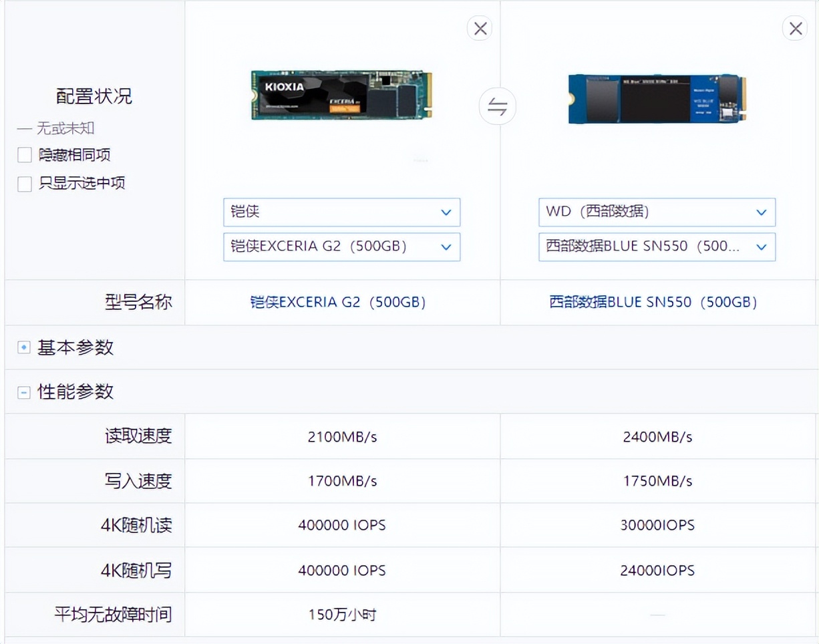
Task: Click the KIOXIA SSD product image
Action: click(x=341, y=95)
